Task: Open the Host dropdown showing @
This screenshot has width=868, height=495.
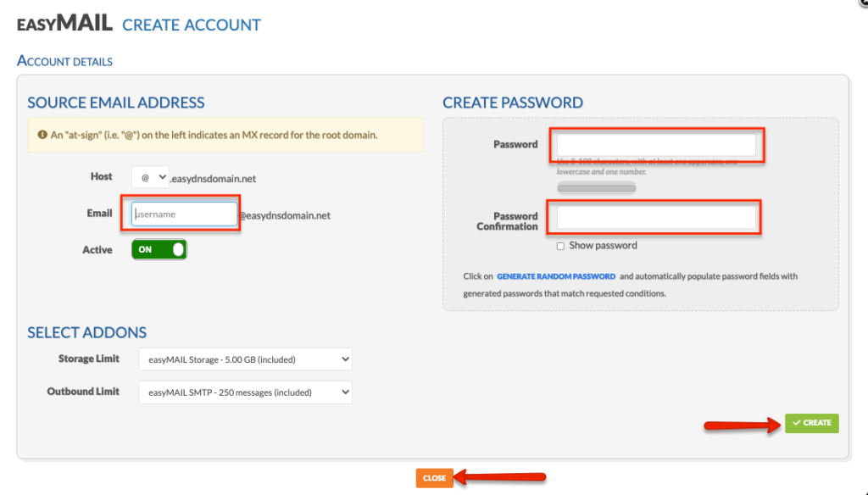Action: coord(149,177)
